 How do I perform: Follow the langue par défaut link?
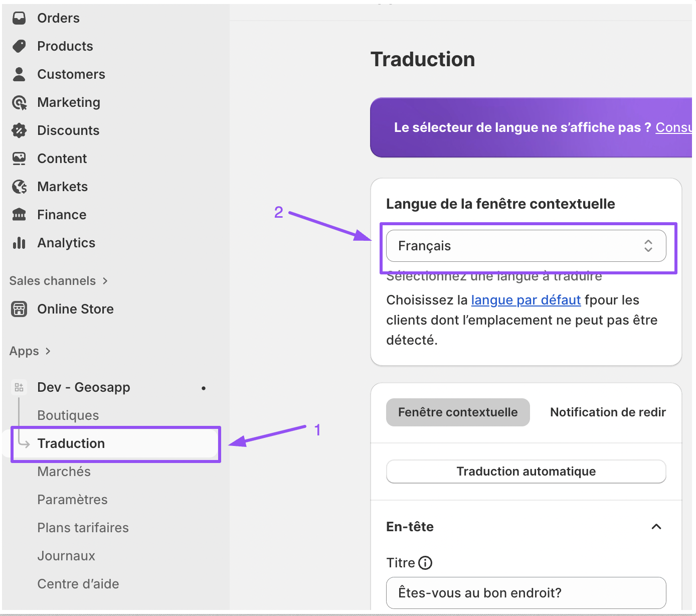tap(526, 300)
